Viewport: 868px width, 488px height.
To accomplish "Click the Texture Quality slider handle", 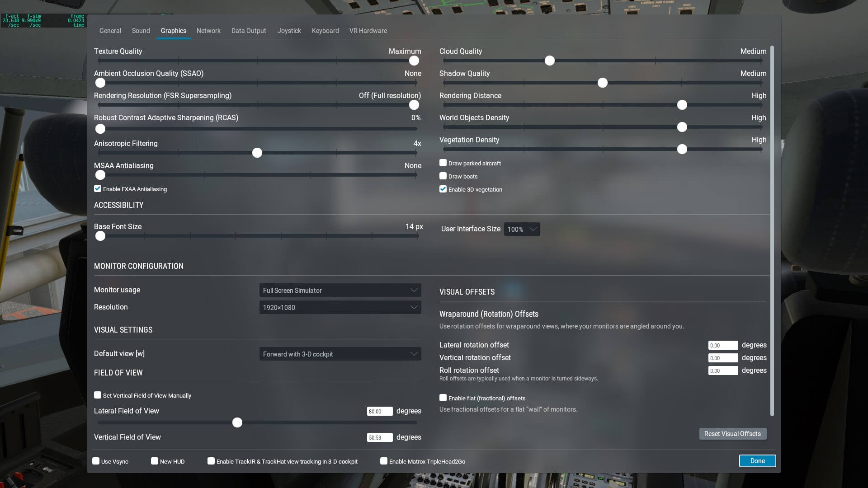I will (x=414, y=61).
